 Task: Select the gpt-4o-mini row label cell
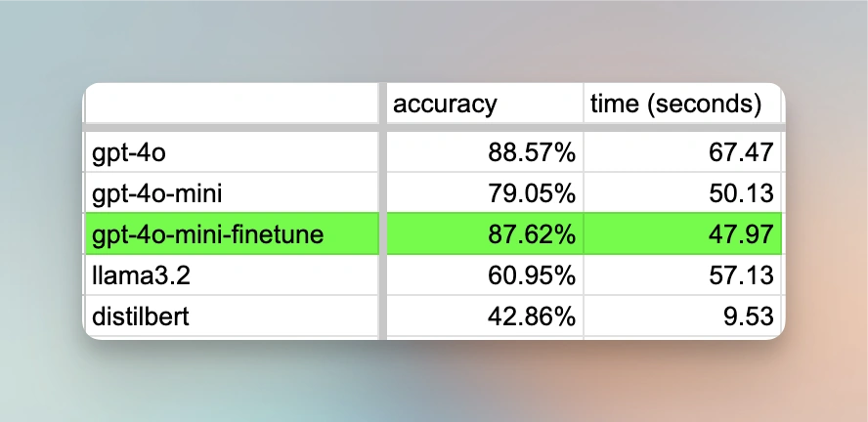pos(231,192)
